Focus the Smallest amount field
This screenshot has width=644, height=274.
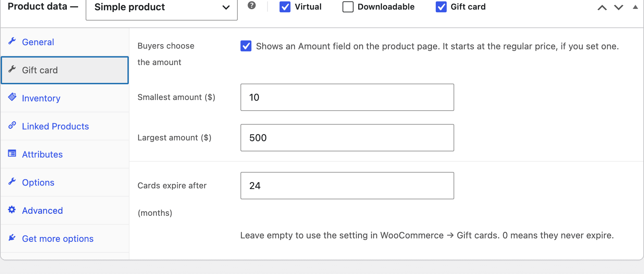[x=347, y=97]
